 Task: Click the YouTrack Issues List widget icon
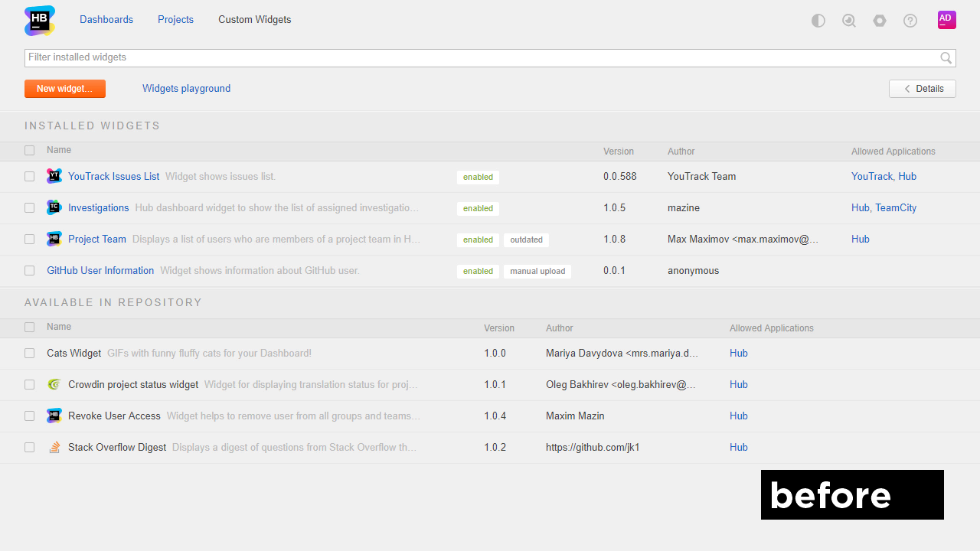pyautogui.click(x=54, y=176)
